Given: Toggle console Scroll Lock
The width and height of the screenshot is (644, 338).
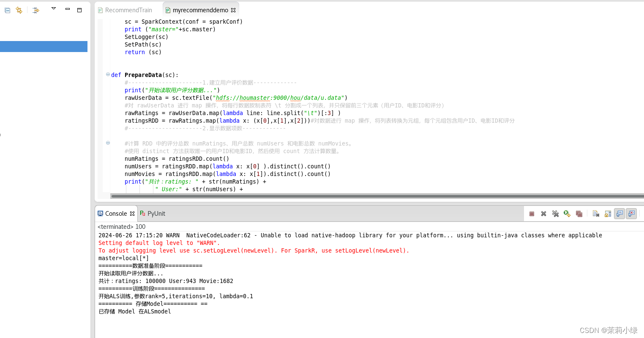Looking at the screenshot, I should (x=608, y=214).
